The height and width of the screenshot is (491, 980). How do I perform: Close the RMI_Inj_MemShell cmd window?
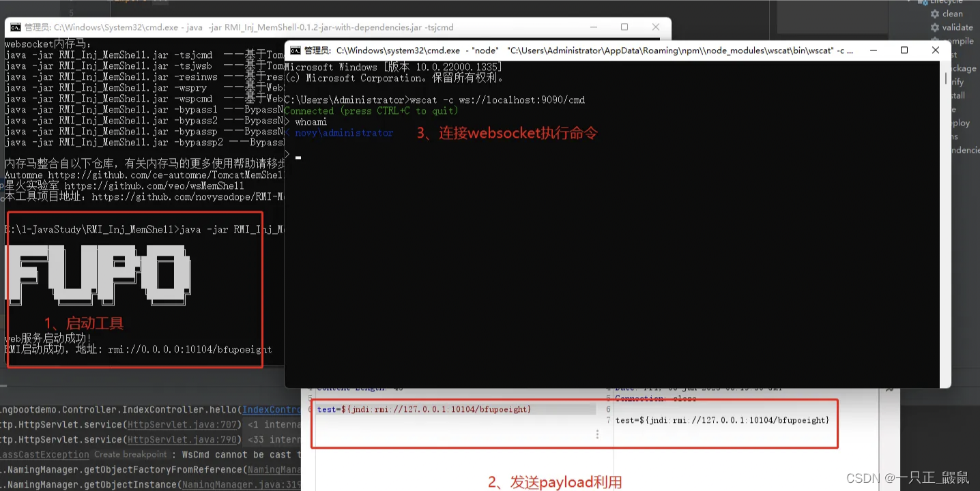(x=656, y=27)
